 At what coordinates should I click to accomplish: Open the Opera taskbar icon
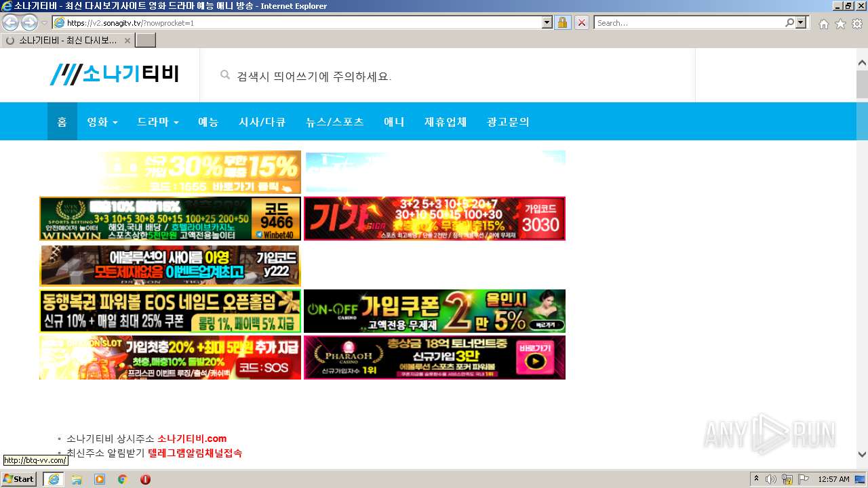pyautogui.click(x=145, y=479)
